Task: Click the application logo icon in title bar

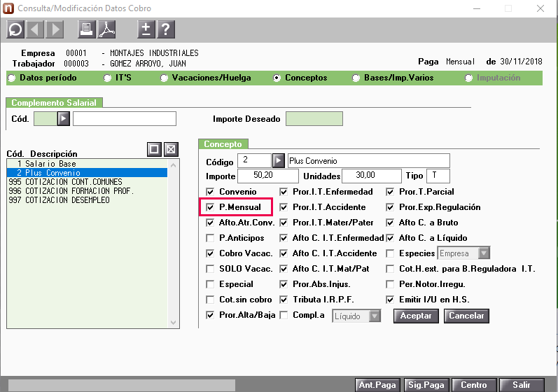Action: (x=8, y=8)
